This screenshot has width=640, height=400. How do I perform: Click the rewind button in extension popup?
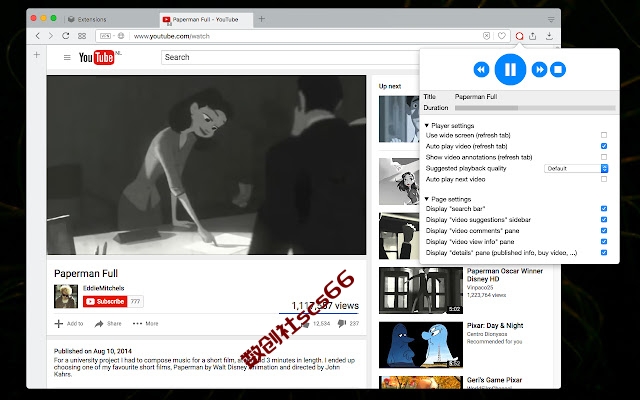point(481,69)
